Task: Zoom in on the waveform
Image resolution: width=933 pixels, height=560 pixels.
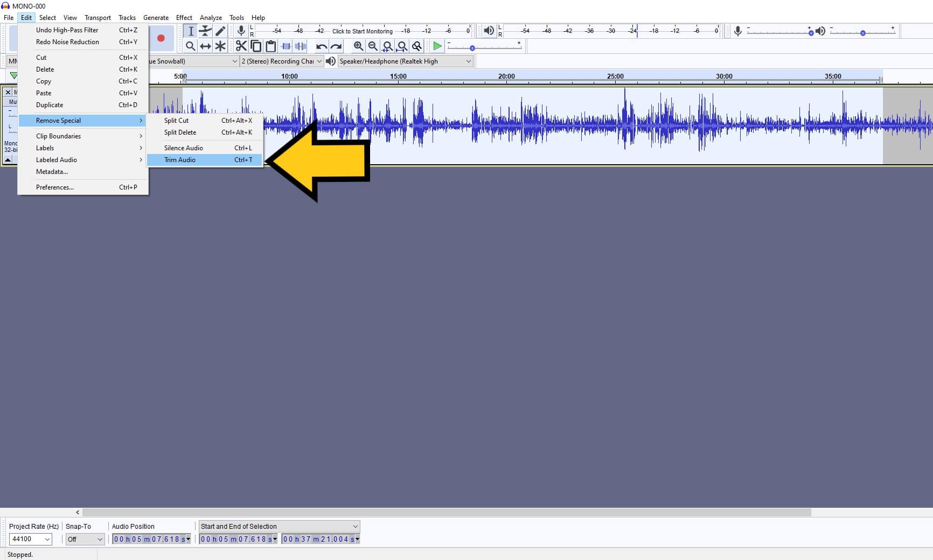Action: (359, 46)
